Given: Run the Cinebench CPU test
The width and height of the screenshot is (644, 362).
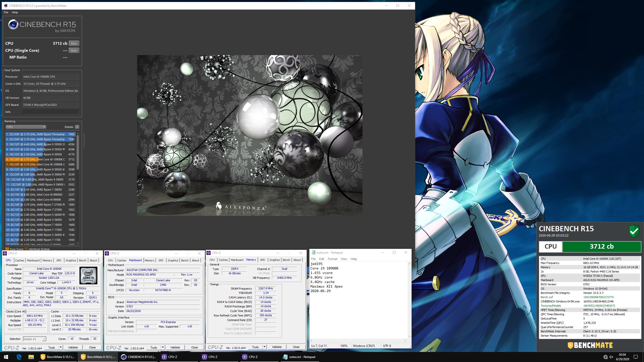Looking at the screenshot, I should (x=74, y=43).
